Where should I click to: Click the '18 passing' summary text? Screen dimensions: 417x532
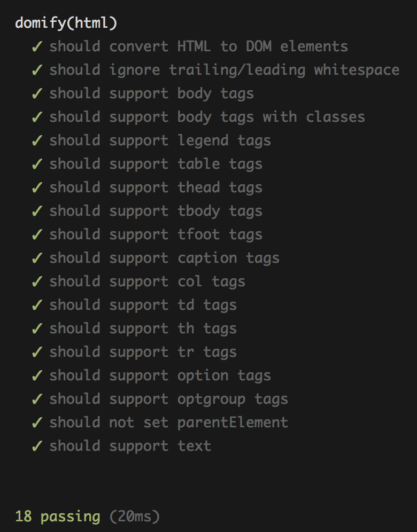pos(58,517)
